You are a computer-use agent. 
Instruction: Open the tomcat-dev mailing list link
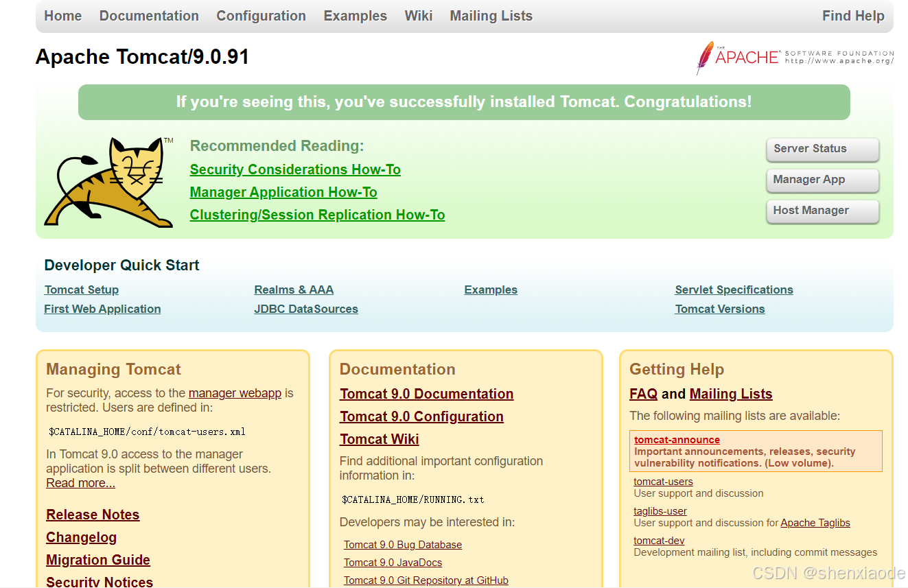click(x=659, y=541)
